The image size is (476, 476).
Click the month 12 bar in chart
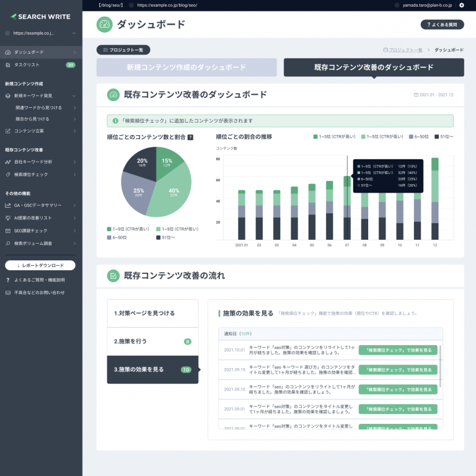click(435, 199)
